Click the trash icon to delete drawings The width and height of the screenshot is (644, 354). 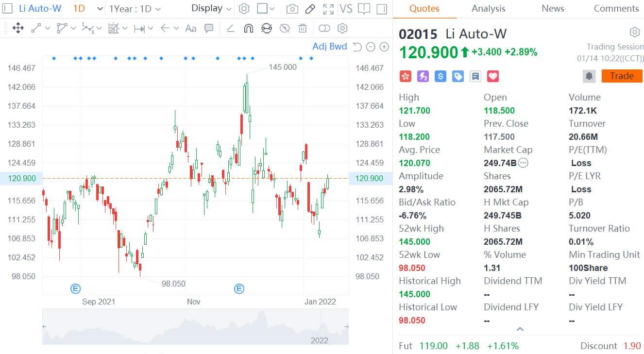pyautogui.click(x=303, y=28)
